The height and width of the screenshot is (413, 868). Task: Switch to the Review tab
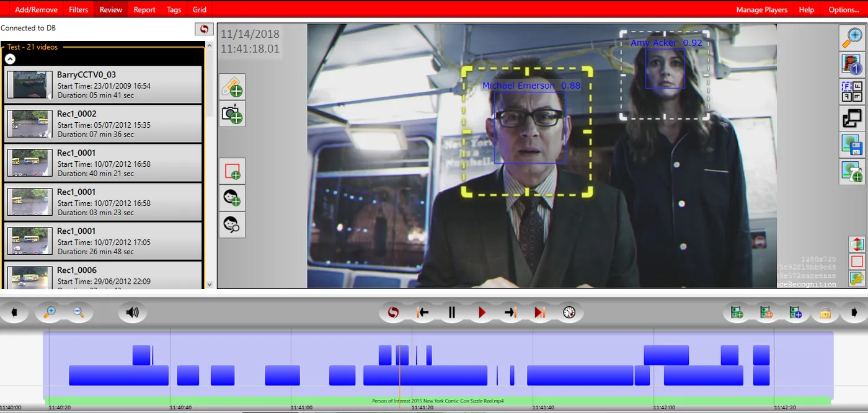coord(111,9)
